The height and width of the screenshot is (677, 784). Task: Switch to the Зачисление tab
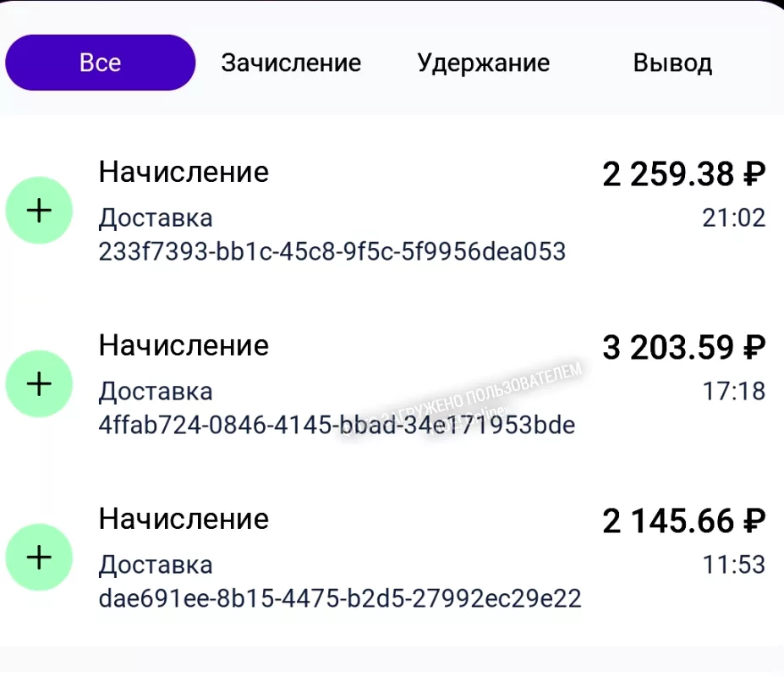291,63
